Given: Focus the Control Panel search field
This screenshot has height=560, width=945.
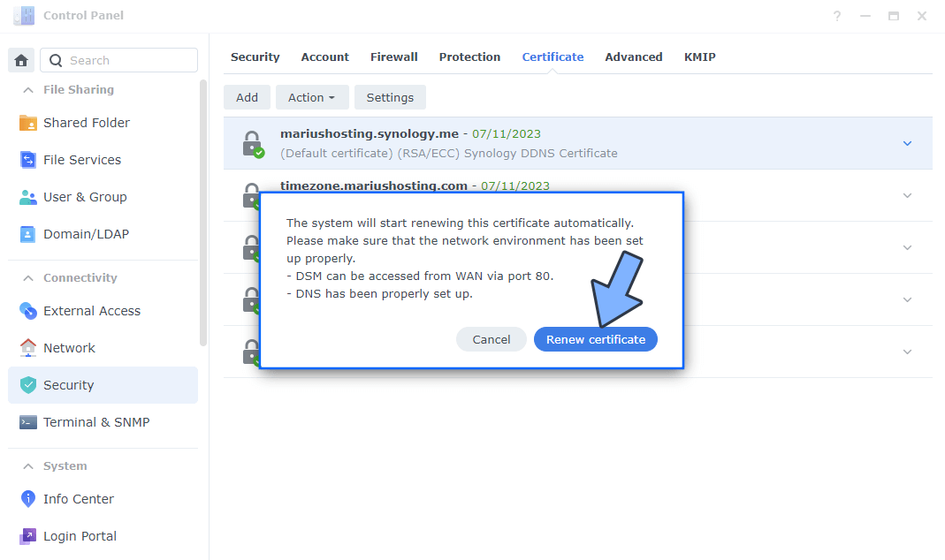Looking at the screenshot, I should pyautogui.click(x=118, y=60).
